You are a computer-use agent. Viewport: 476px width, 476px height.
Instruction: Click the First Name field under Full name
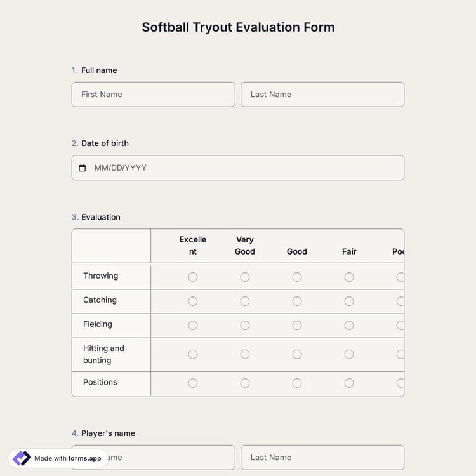153,95
